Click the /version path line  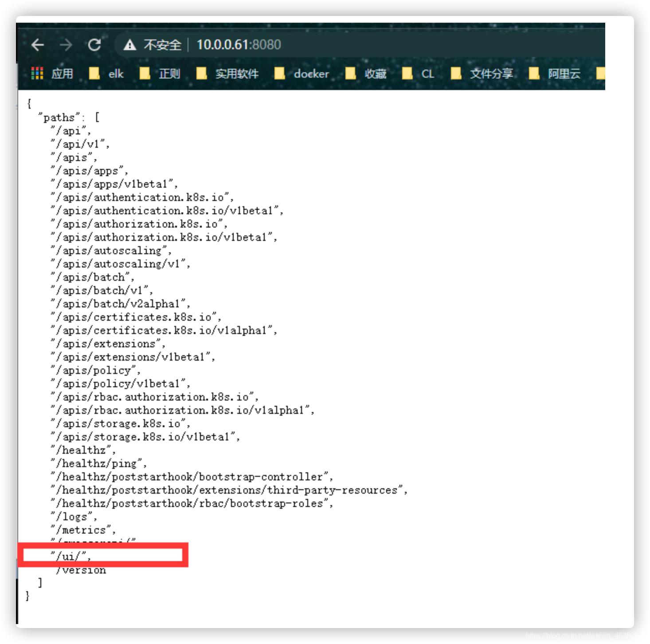pos(81,570)
